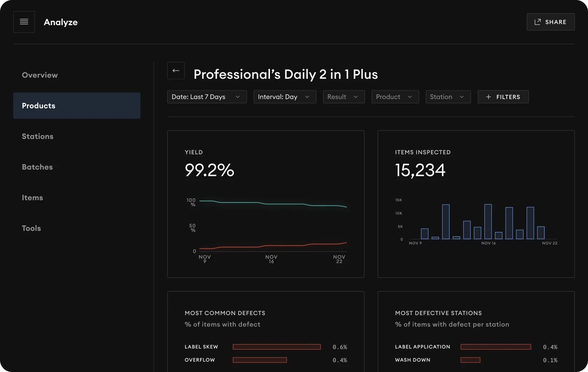Open the hamburger menu icon
Image resolution: width=588 pixels, height=372 pixels.
click(x=24, y=22)
